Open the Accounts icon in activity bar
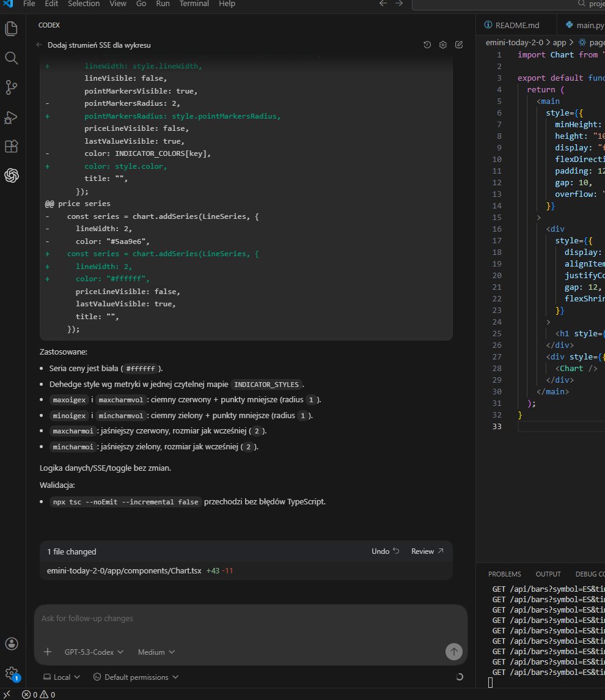 (x=11, y=644)
